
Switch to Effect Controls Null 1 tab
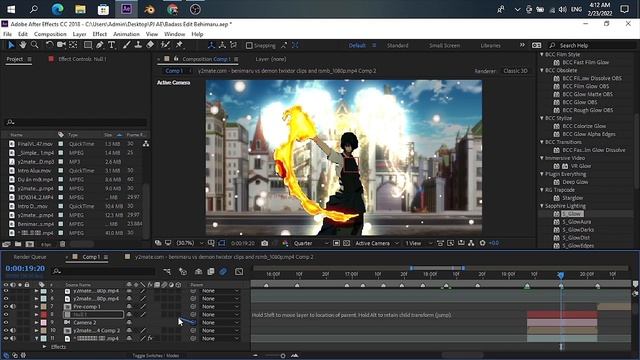[82, 59]
